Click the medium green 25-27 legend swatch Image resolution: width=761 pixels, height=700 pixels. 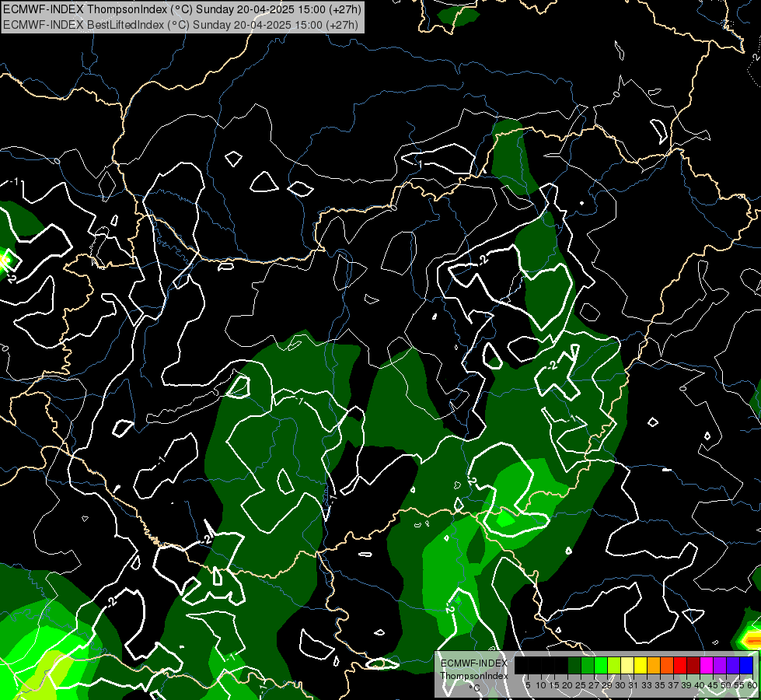click(588, 665)
